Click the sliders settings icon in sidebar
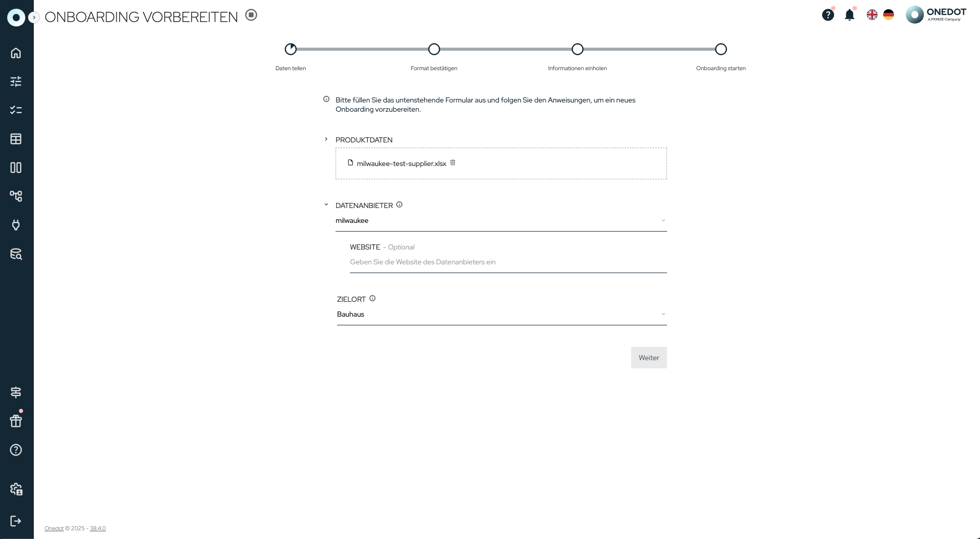Image resolution: width=980 pixels, height=539 pixels. [x=16, y=81]
